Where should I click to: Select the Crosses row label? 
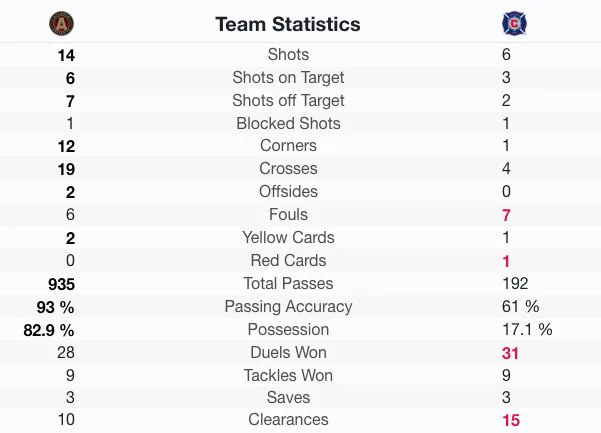[x=288, y=169]
